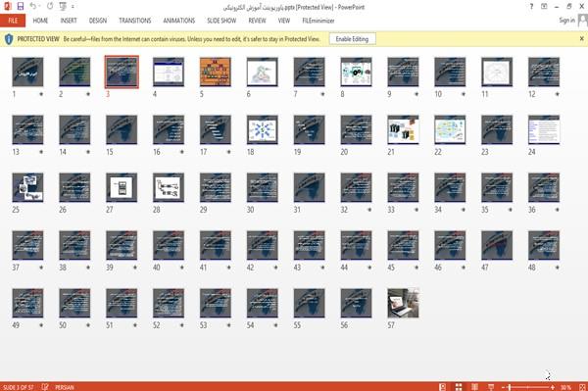Click the zoom out minus button
The image size is (588, 391).
(504, 387)
